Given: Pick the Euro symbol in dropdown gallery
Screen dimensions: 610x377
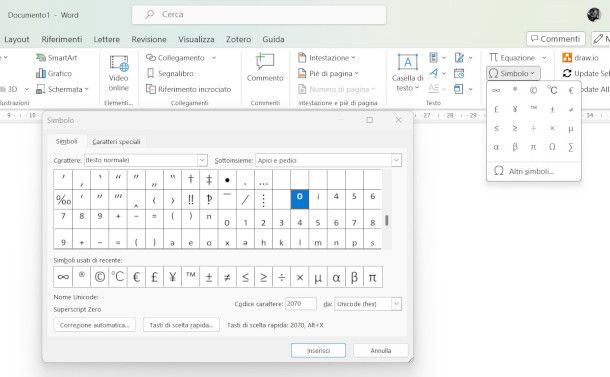Looking at the screenshot, I should click(x=571, y=90).
